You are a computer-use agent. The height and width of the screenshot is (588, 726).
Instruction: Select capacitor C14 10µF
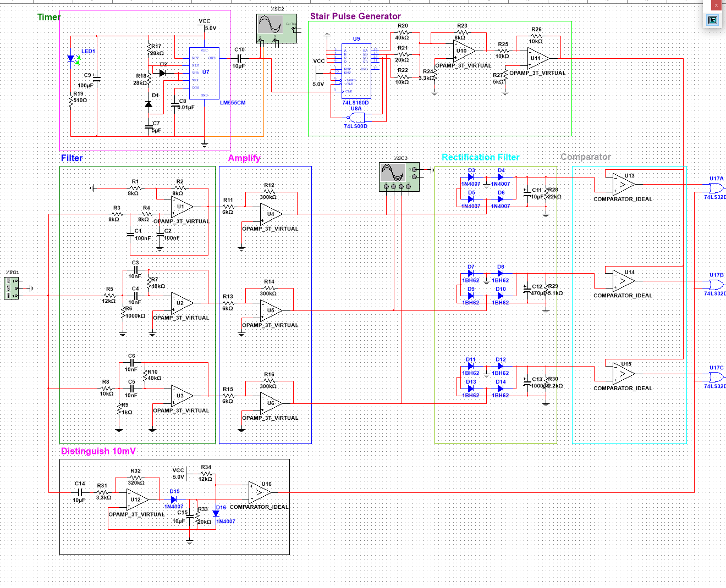pyautogui.click(x=80, y=492)
